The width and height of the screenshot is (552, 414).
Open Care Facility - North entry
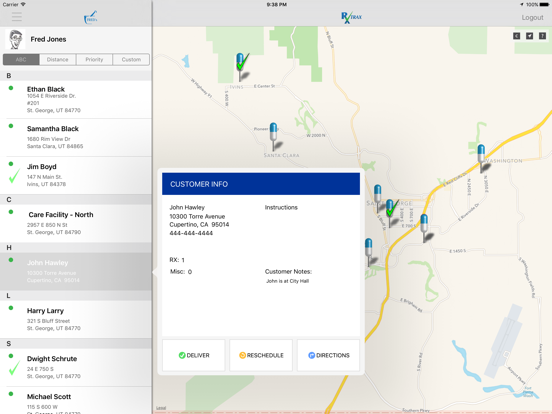click(76, 224)
